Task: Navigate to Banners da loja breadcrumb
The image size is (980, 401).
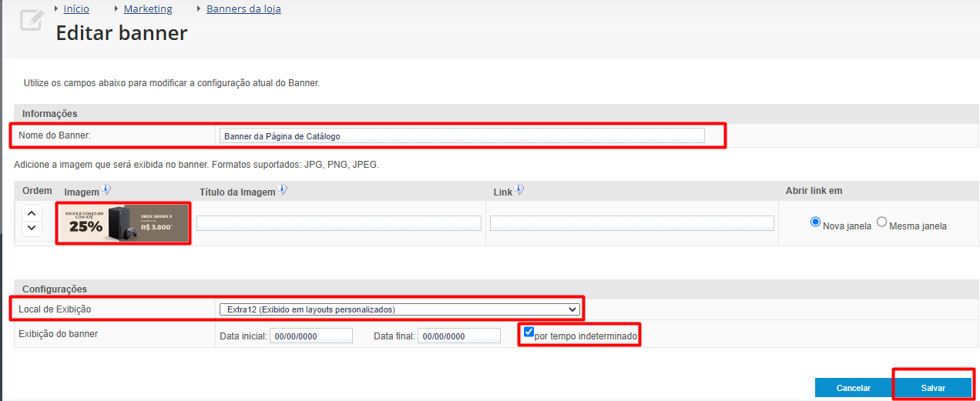Action: point(243,9)
